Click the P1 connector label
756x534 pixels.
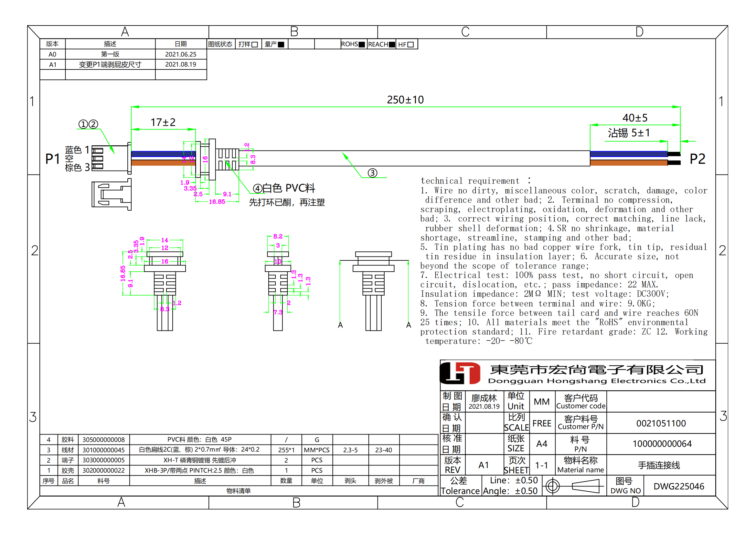(x=53, y=159)
